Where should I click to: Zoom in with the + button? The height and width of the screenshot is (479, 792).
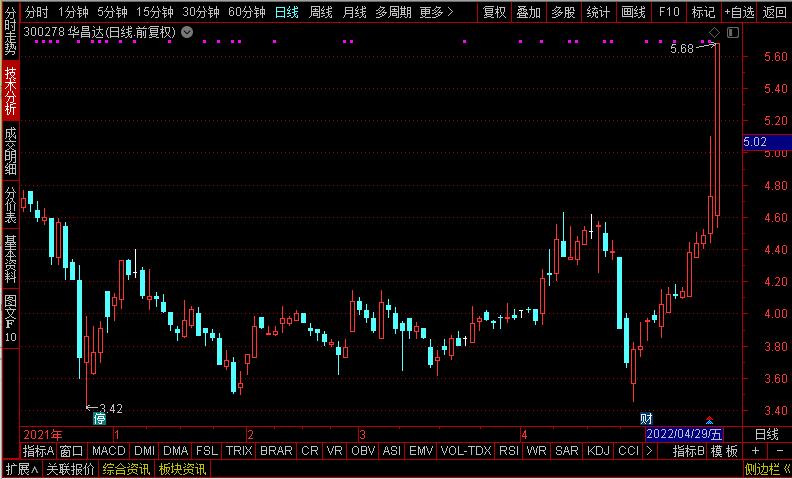(755, 451)
